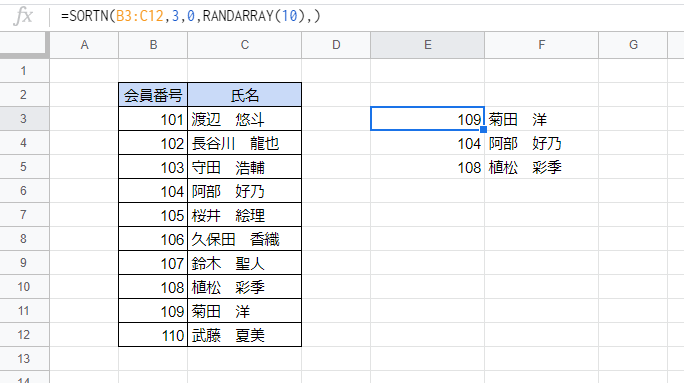This screenshot has width=684, height=383.
Task: Click 阿部 好乃 in column C
Action: 245,191
